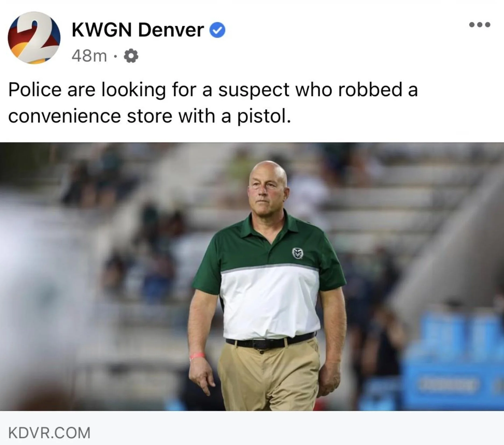Screen dimensions: 504x445
Task: Open the KWGN Denver page name
Action: [137, 30]
